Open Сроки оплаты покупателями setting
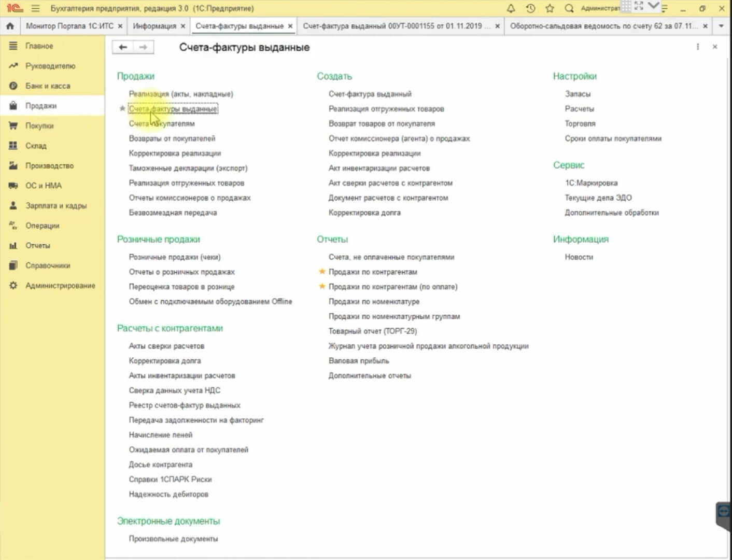This screenshot has height=560, width=732. (x=613, y=138)
